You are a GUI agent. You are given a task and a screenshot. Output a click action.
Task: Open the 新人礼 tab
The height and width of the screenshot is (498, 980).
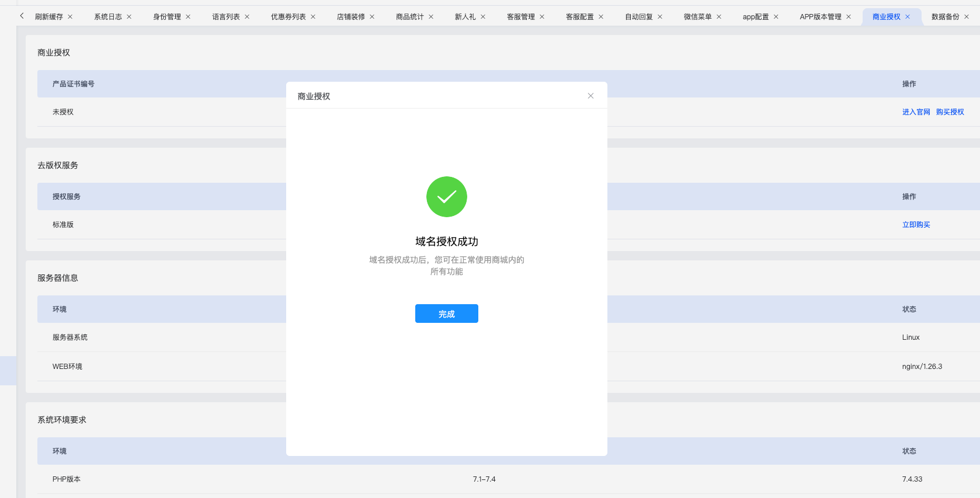coord(465,17)
